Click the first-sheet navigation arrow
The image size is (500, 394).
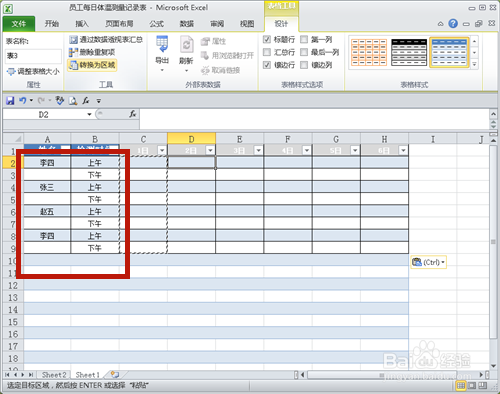(7, 375)
